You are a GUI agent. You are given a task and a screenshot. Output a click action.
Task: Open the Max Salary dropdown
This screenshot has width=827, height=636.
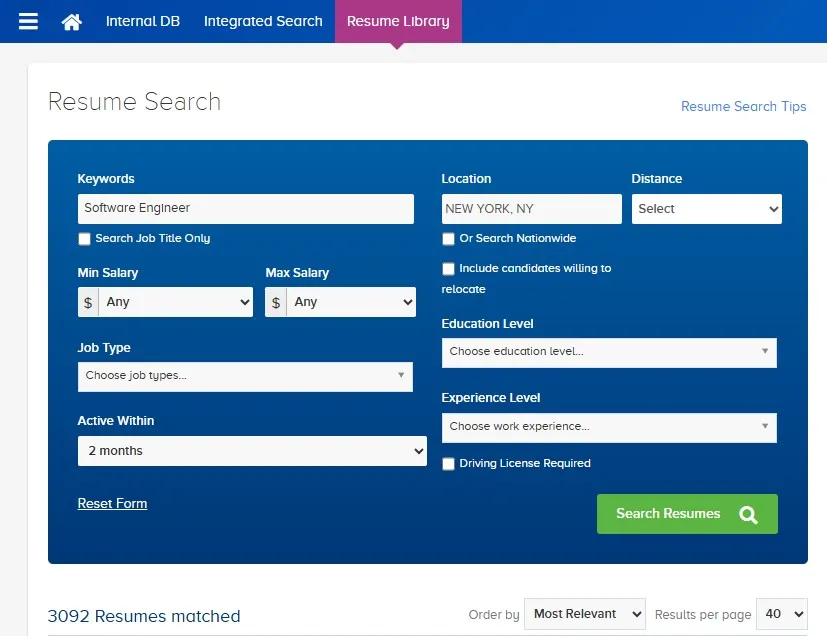(x=351, y=302)
